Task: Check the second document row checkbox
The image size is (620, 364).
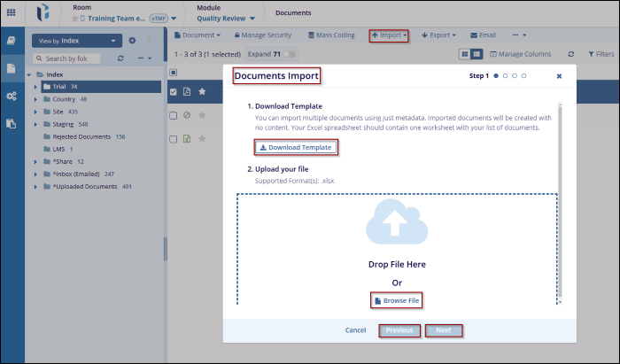Action: (x=174, y=115)
